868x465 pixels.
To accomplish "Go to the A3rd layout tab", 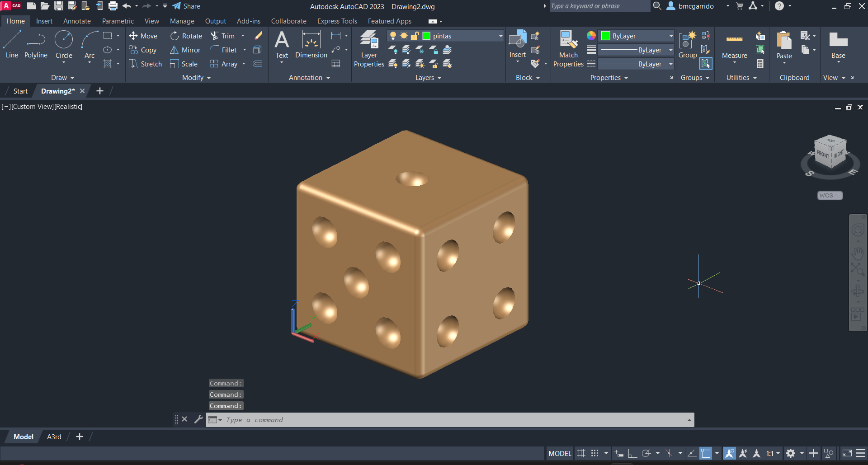I will pos(54,437).
